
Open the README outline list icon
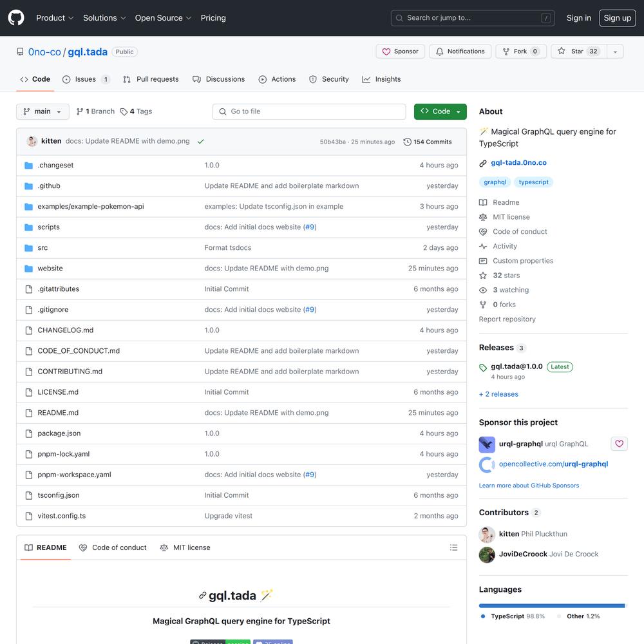[x=453, y=547]
